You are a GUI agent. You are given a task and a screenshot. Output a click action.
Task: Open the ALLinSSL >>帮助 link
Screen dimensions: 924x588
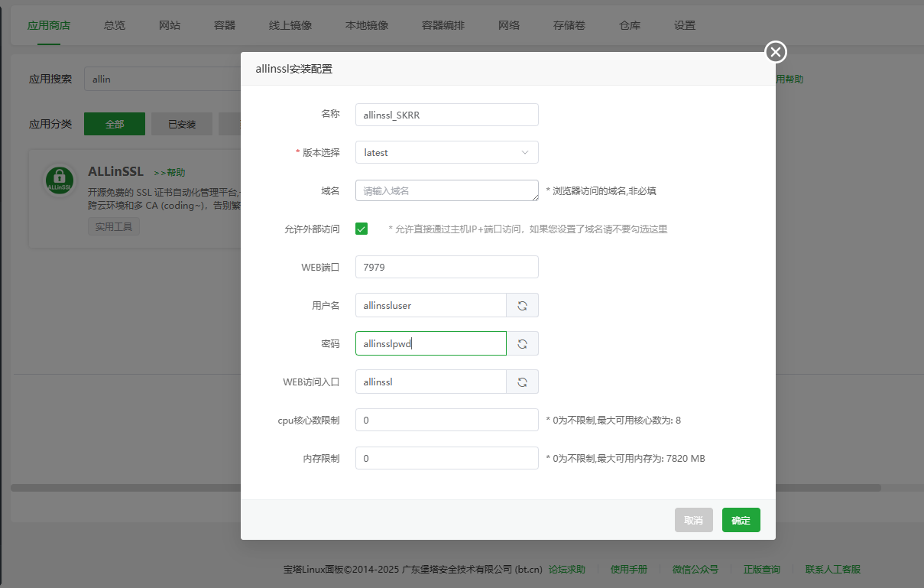tap(170, 173)
